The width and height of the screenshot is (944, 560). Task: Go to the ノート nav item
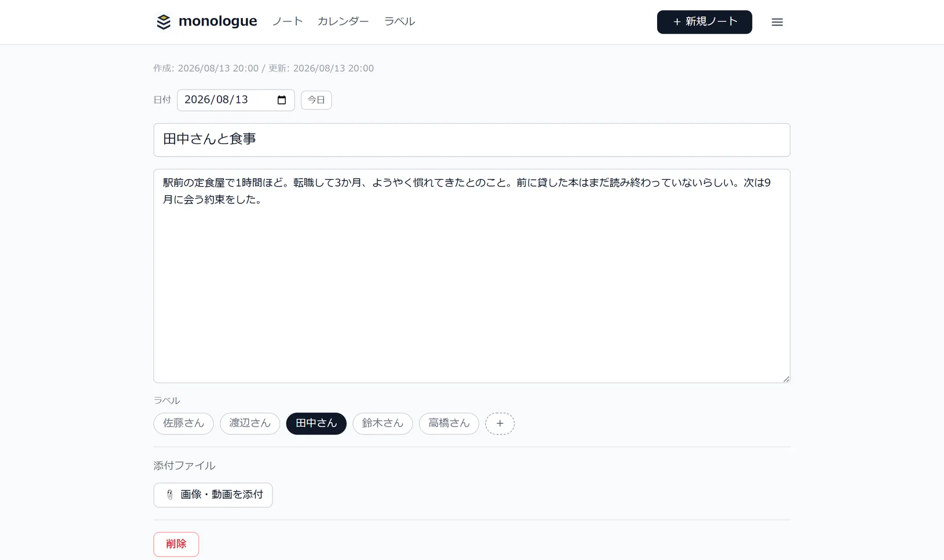pyautogui.click(x=287, y=21)
